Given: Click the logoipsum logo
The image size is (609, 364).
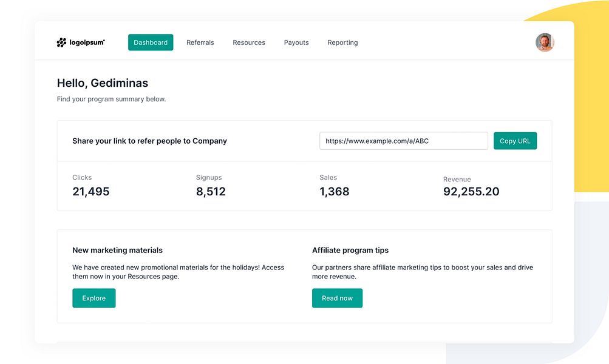Looking at the screenshot, I should click(81, 42).
